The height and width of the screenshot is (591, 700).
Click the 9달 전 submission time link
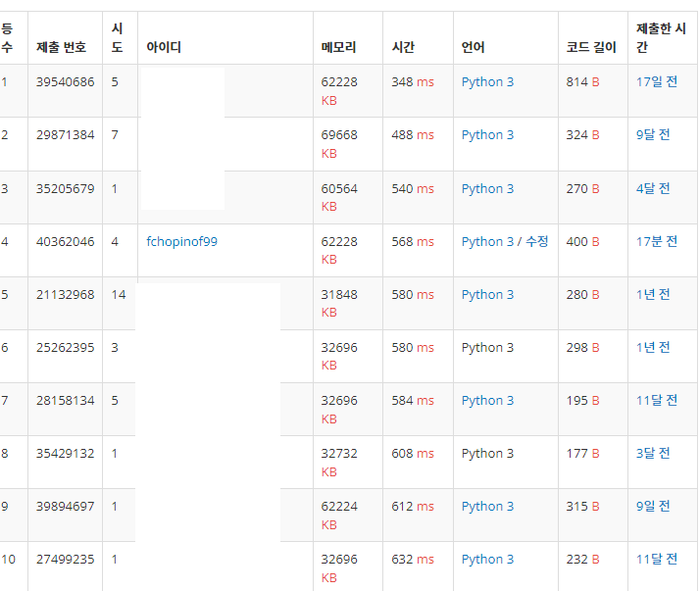[x=653, y=135]
